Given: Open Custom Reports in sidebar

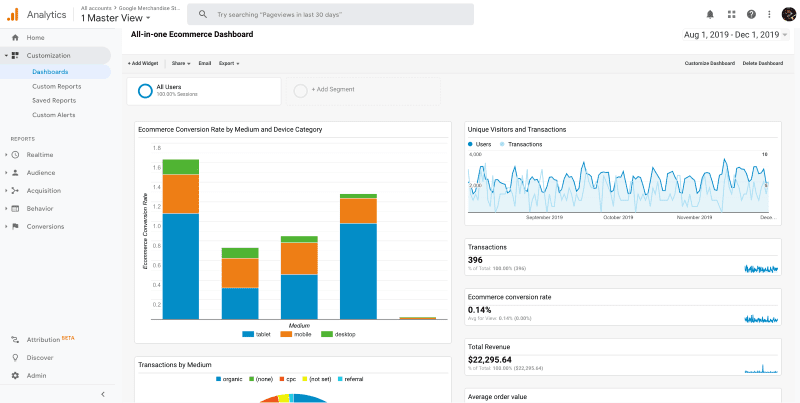Looking at the screenshot, I should (57, 86).
